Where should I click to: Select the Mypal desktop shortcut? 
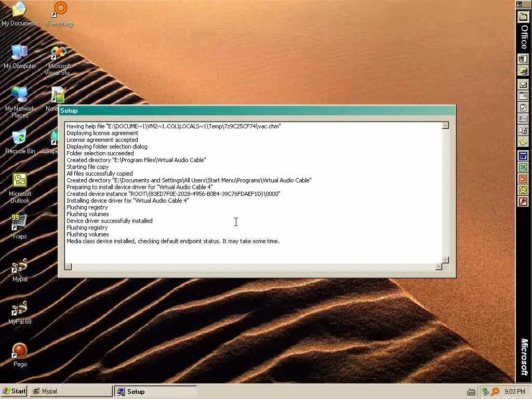pos(20,270)
